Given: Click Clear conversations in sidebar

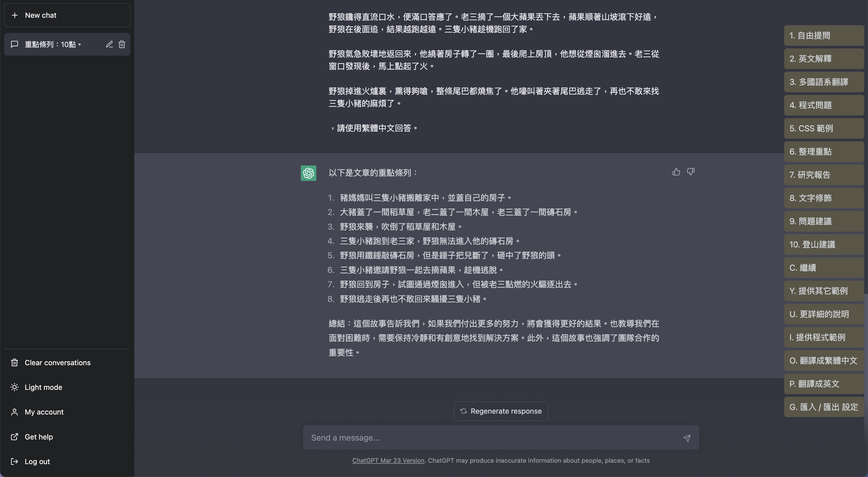Looking at the screenshot, I should tap(57, 363).
